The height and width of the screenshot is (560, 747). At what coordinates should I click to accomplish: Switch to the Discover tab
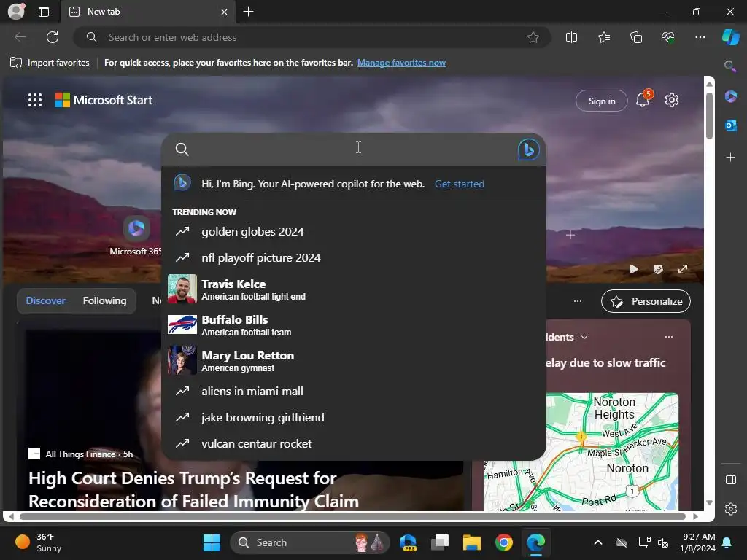(x=46, y=300)
